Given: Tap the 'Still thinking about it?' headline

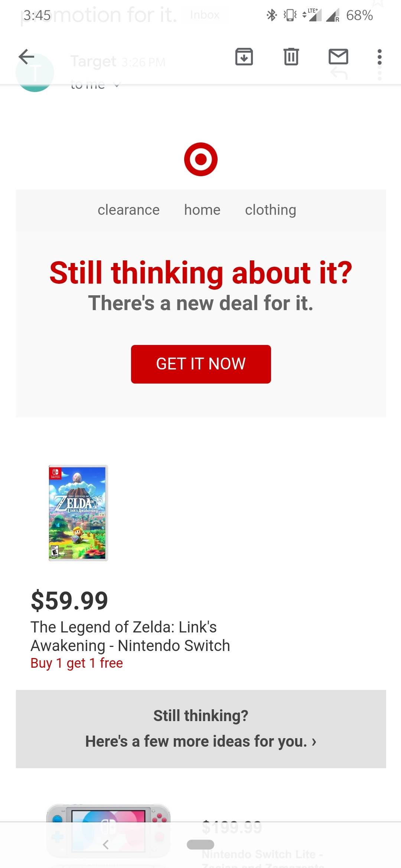Looking at the screenshot, I should point(201,273).
